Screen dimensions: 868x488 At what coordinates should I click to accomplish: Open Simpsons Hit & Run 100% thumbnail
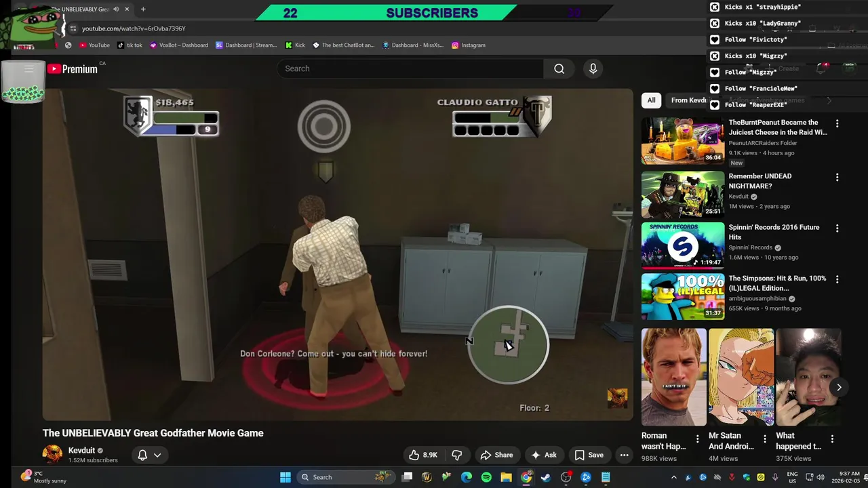click(x=683, y=296)
